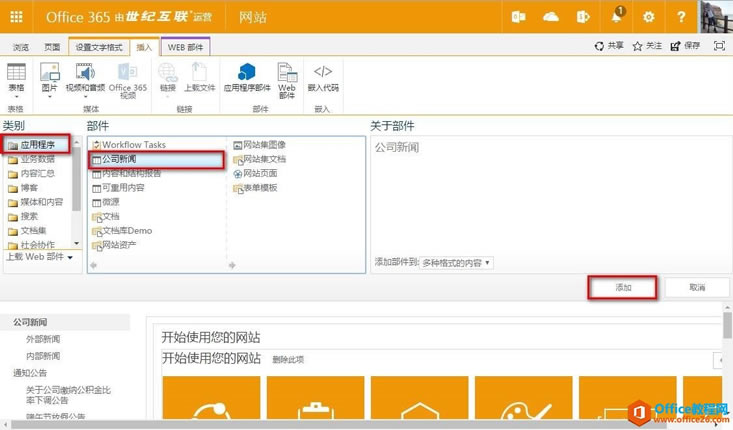The image size is (733, 430).
Task: Switch to the 插入 tab
Action: coord(144,47)
